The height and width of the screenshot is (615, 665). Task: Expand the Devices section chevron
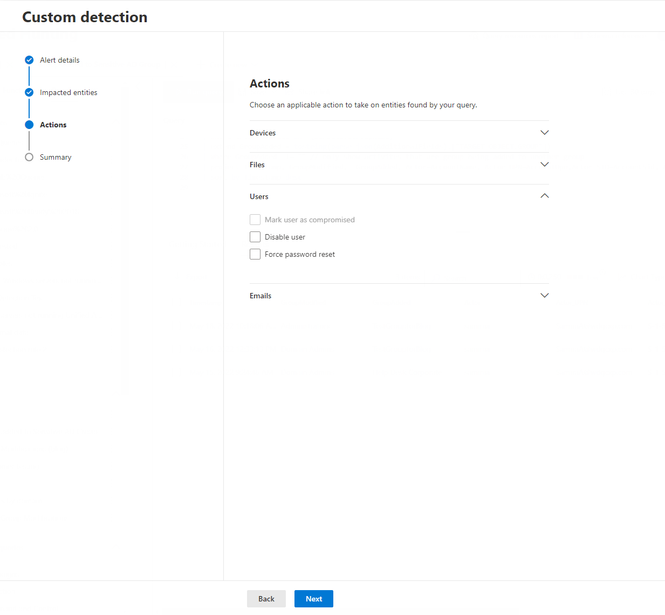(544, 132)
